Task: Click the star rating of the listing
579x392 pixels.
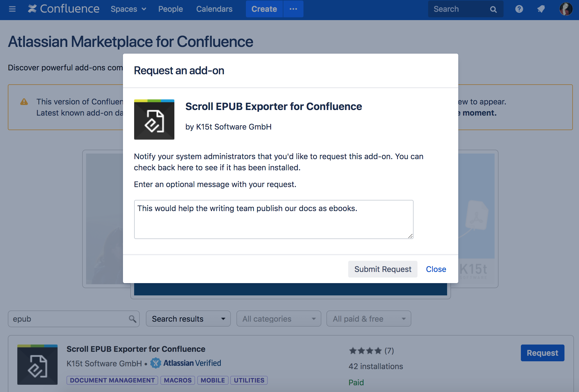Action: tap(365, 351)
